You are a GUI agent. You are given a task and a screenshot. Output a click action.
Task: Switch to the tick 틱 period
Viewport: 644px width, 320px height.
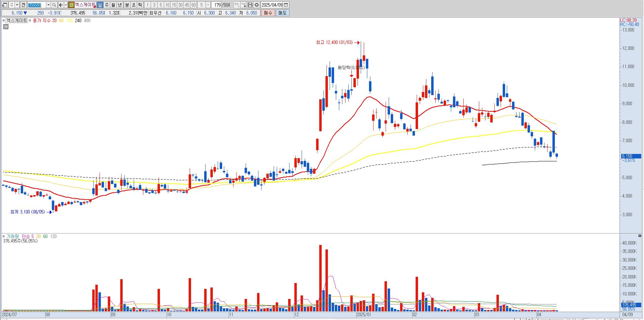pyautogui.click(x=140, y=5)
